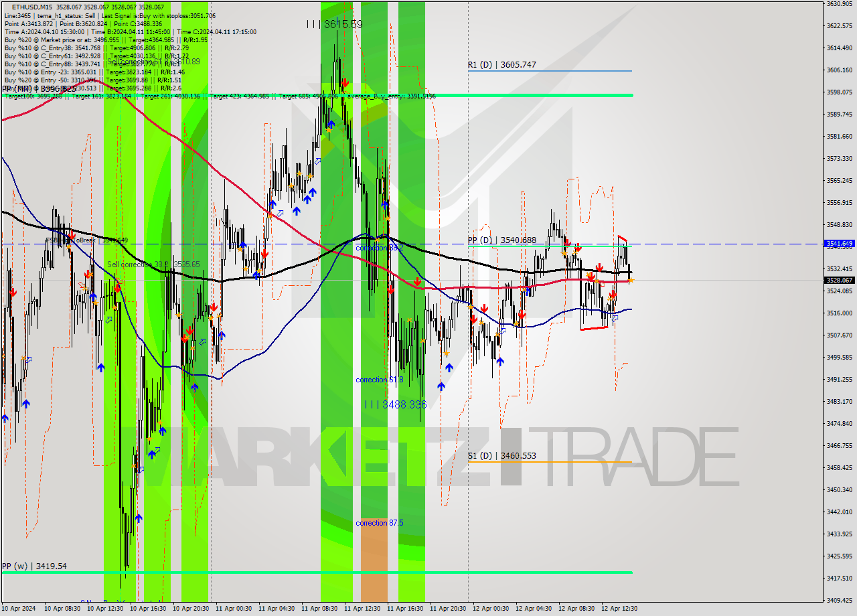Click 3417.510 on the price axis

[840, 578]
